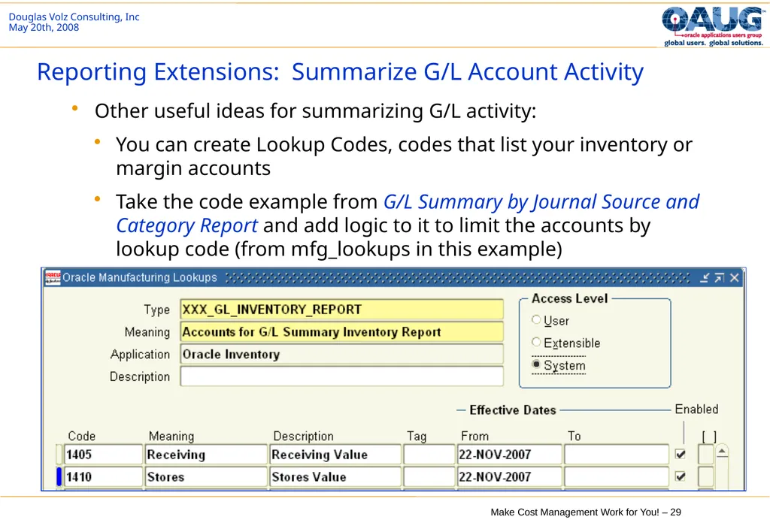Click the To date field for code 1405
This screenshot has width=770, height=532.
pos(617,455)
